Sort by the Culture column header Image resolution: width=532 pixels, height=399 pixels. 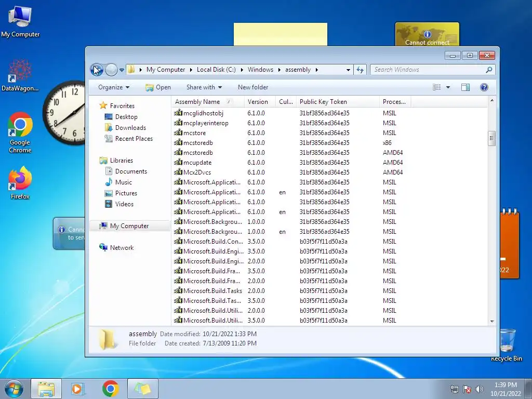286,102
